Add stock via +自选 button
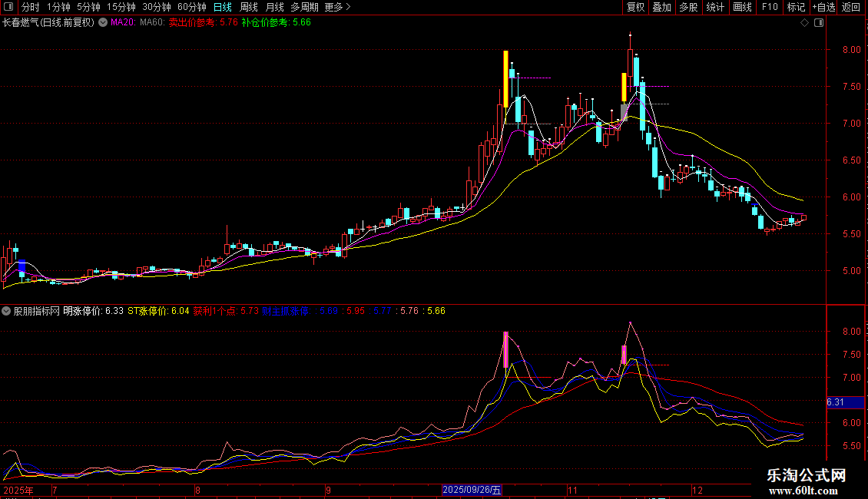Viewport: 868px width, 499px height. pyautogui.click(x=823, y=7)
